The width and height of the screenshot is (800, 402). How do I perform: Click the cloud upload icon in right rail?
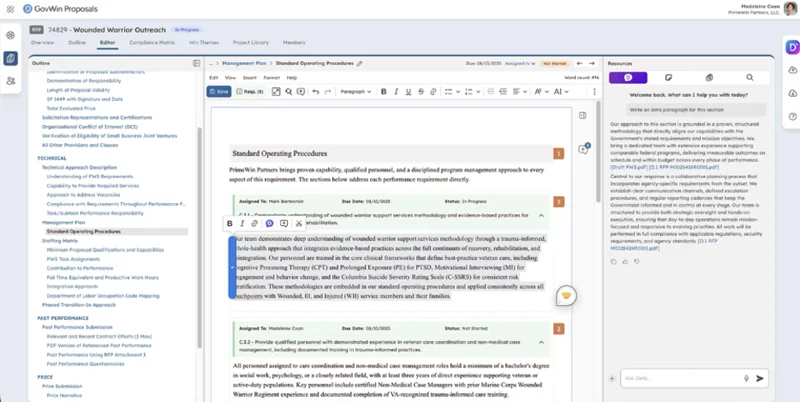click(x=792, y=70)
